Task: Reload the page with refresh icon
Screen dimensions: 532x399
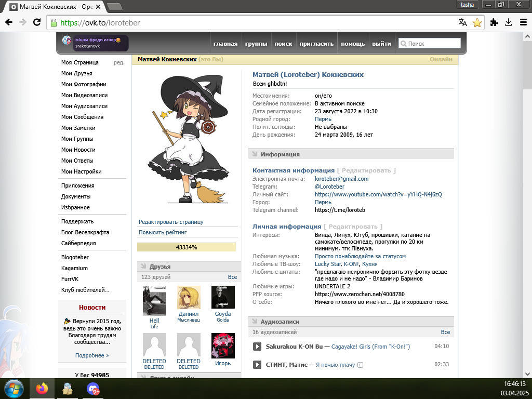Action: pos(37,22)
